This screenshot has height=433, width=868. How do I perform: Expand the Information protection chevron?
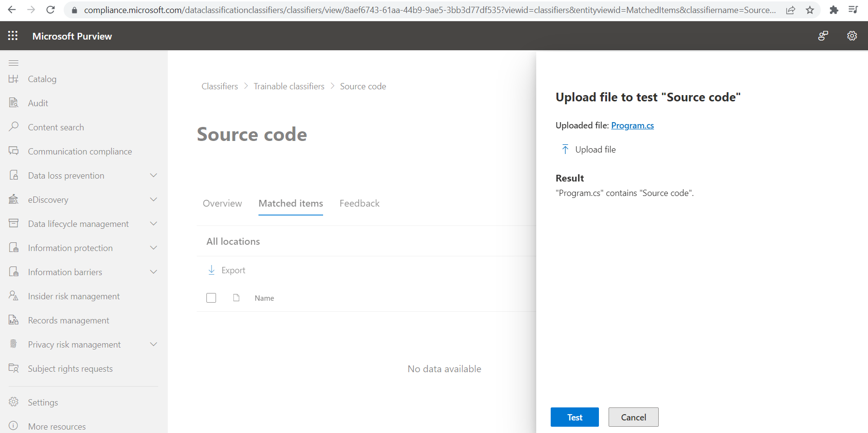pyautogui.click(x=153, y=248)
